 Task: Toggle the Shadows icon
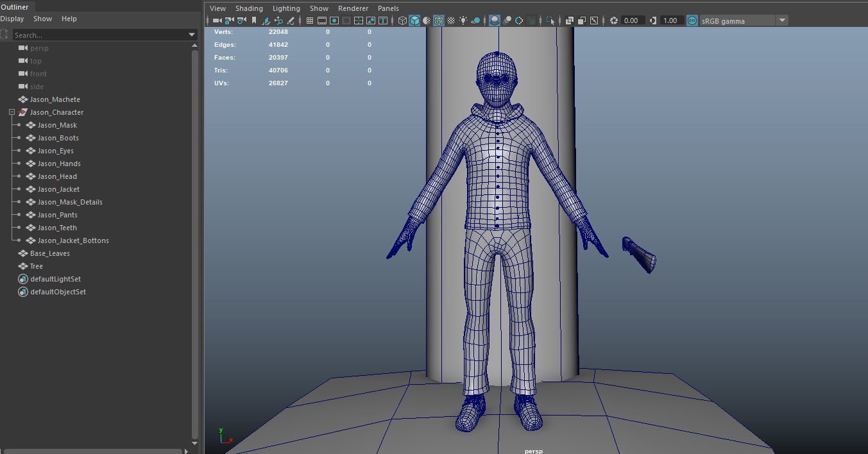(475, 21)
